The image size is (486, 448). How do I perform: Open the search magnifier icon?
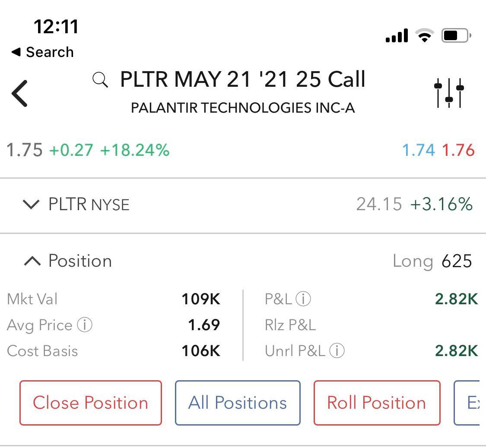click(99, 79)
